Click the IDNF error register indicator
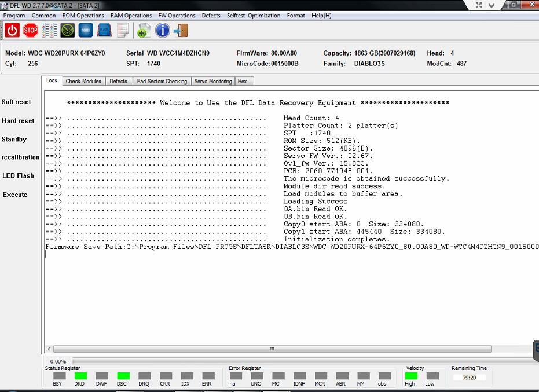 click(300, 376)
